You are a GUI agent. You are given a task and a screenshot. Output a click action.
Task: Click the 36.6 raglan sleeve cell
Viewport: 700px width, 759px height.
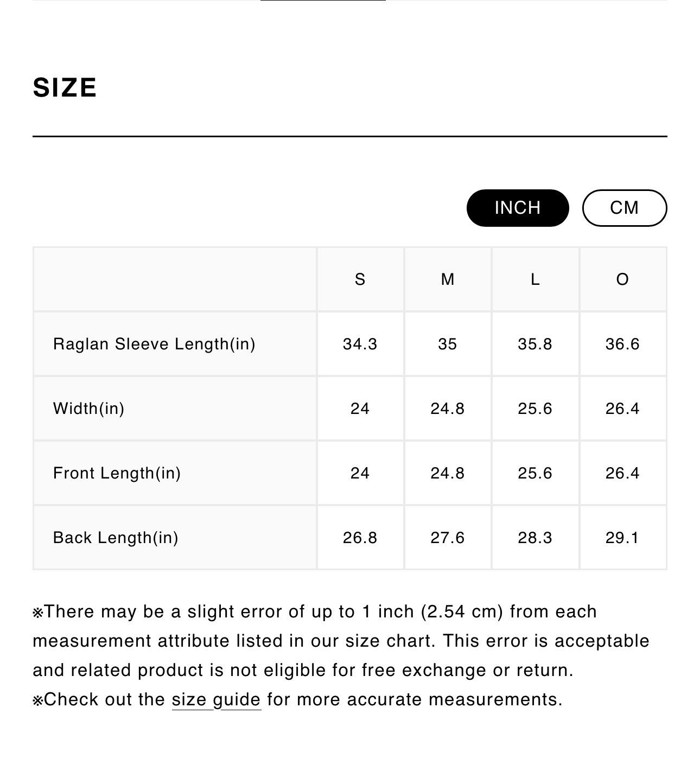[x=623, y=344]
